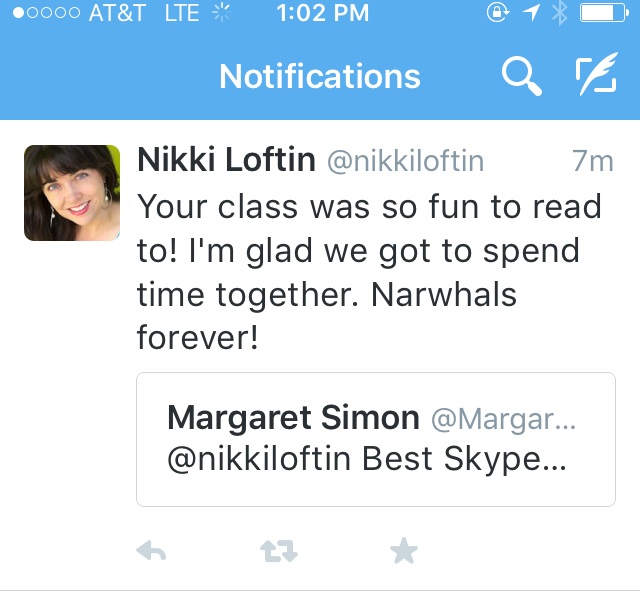Open the quoted Margaret Simon tweet
The image size is (640, 603).
coord(375,440)
